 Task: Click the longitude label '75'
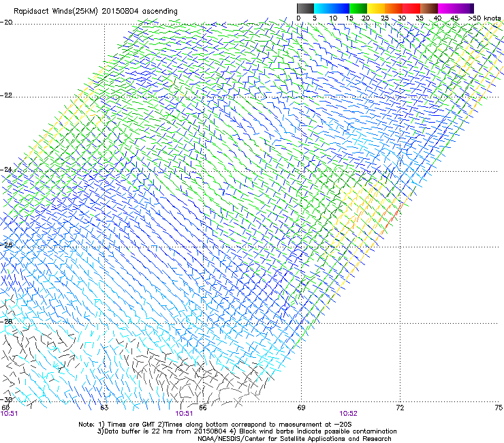coord(499,408)
